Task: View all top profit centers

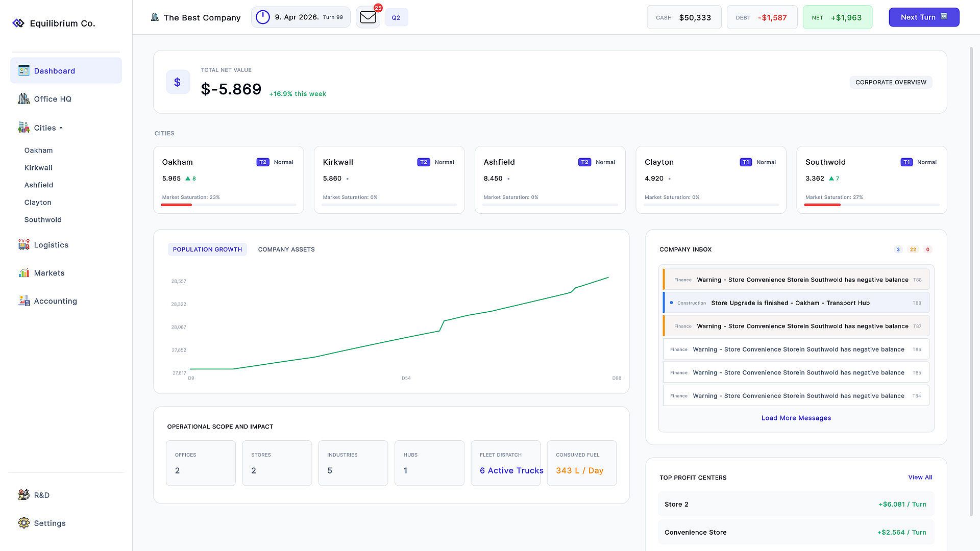Action: tap(920, 478)
